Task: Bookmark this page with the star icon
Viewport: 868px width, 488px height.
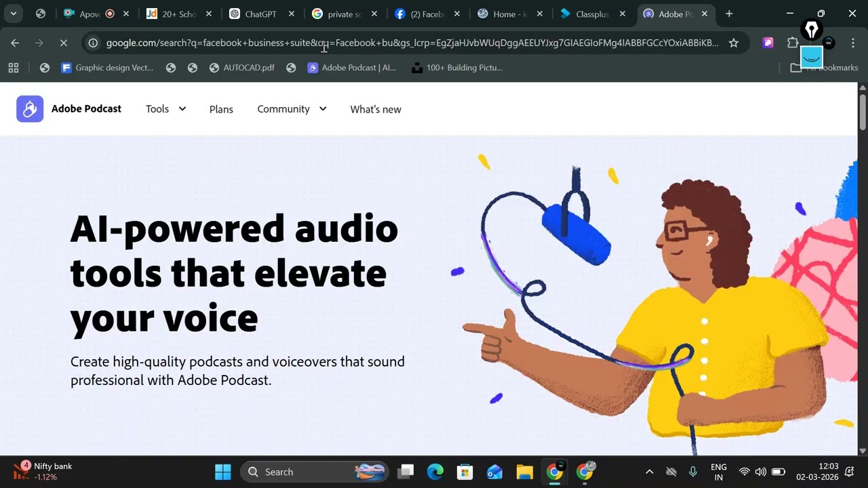Action: pos(733,43)
